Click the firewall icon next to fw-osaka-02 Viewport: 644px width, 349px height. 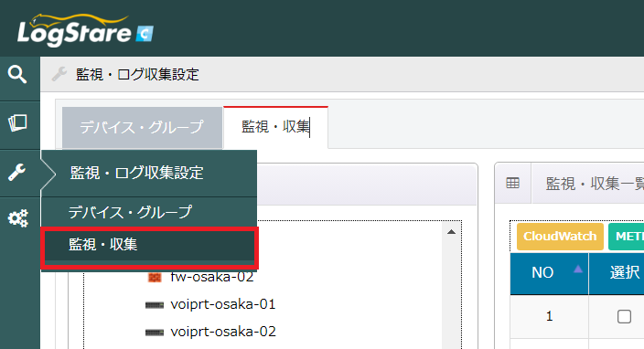(155, 278)
